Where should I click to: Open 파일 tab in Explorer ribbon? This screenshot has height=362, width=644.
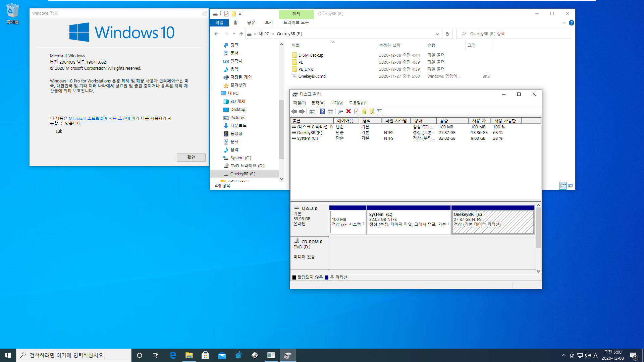tap(219, 22)
